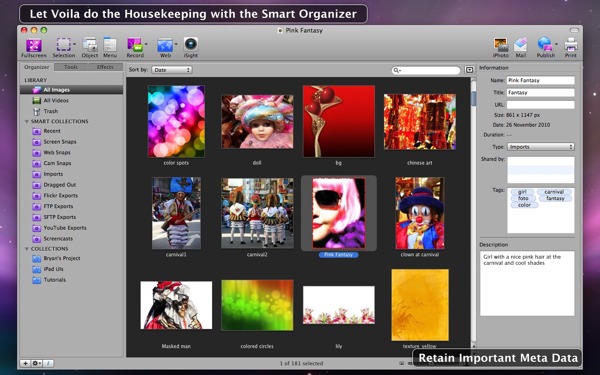The image size is (600, 375).
Task: Click the Title input field
Action: [x=541, y=93]
